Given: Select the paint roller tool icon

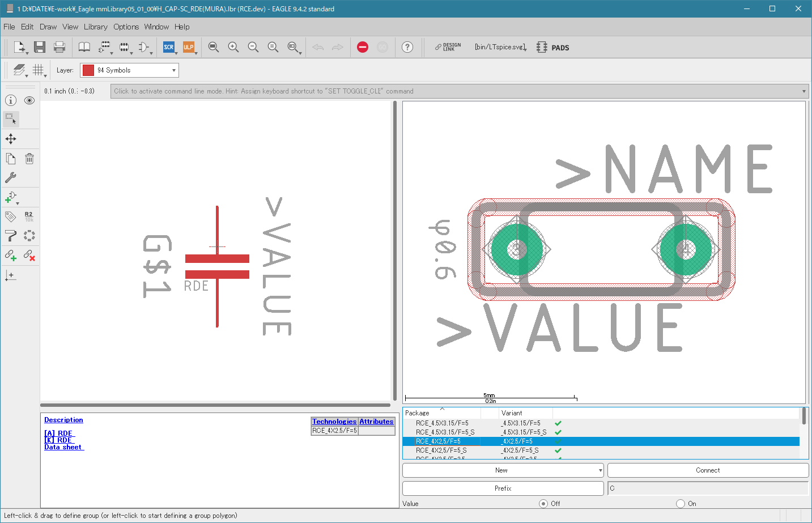Looking at the screenshot, I should [11, 236].
